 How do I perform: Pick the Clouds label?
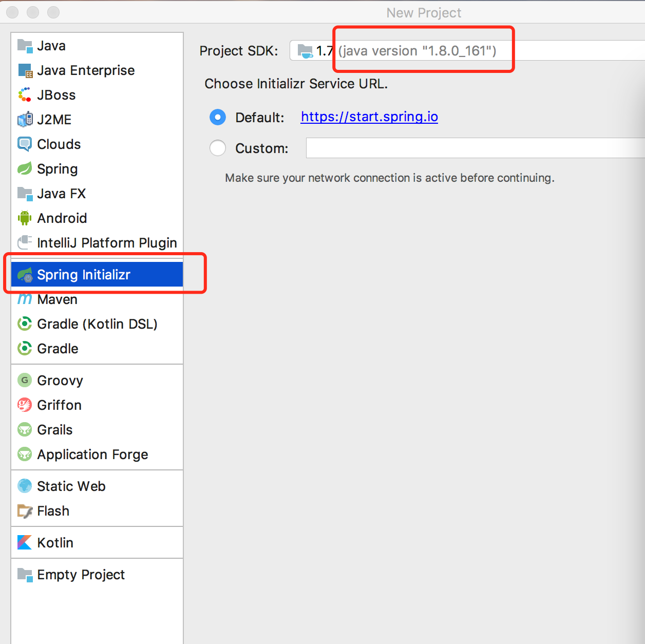pyautogui.click(x=59, y=144)
